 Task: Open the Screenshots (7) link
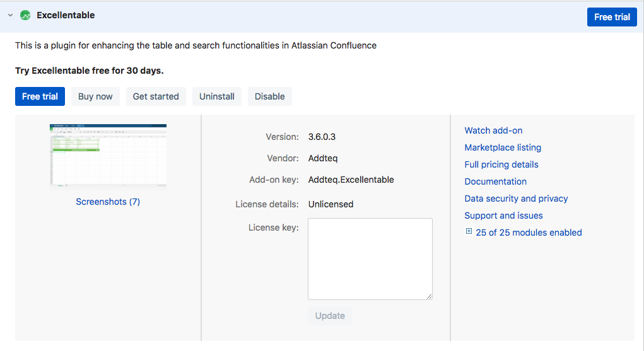(108, 202)
